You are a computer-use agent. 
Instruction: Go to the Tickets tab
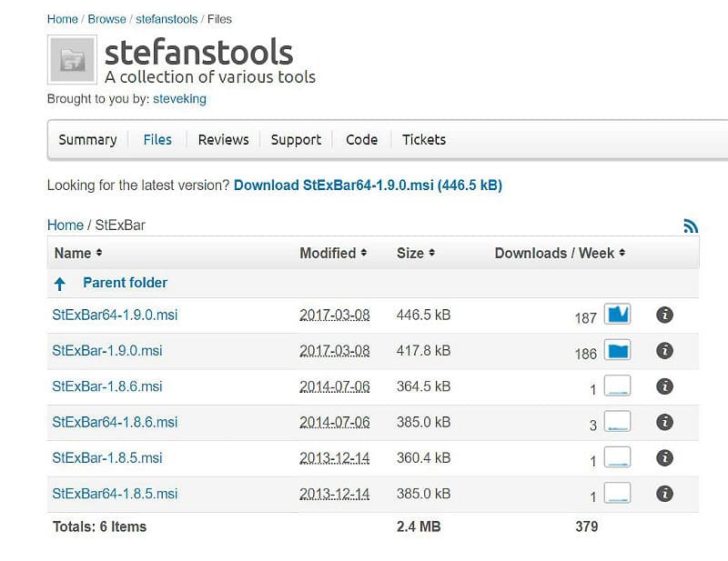[x=424, y=140]
